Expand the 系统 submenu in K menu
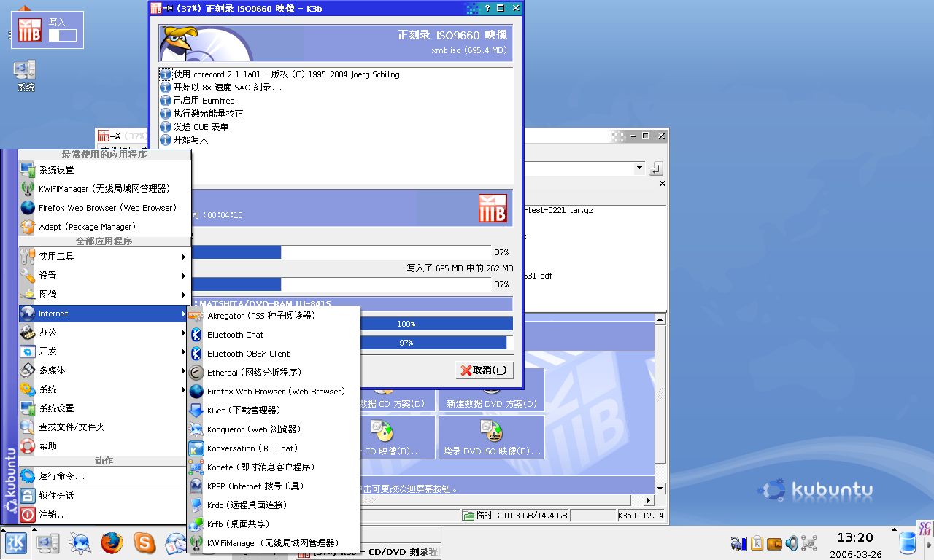Viewport: 934px width, 560px height. tap(104, 389)
